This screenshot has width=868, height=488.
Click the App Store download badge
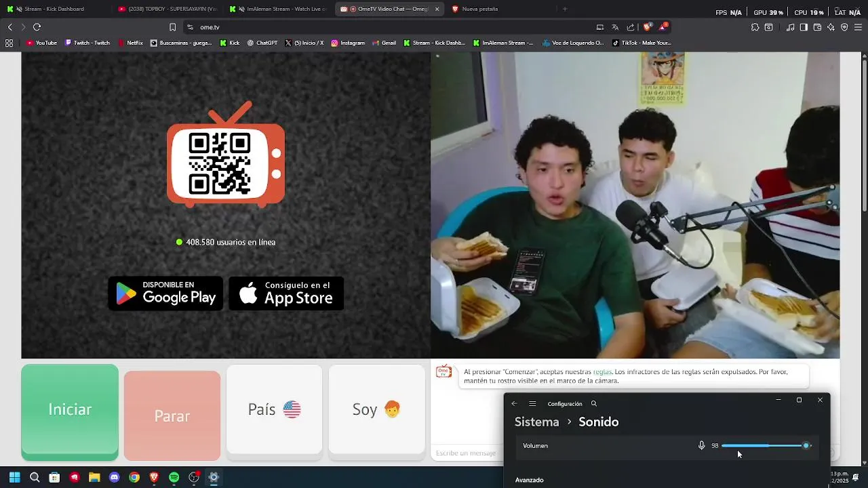pyautogui.click(x=286, y=293)
